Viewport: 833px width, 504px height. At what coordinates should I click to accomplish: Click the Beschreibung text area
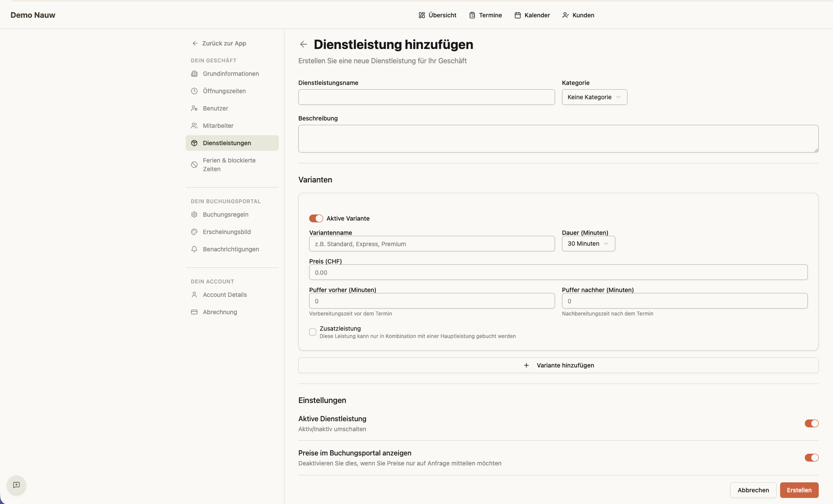559,139
